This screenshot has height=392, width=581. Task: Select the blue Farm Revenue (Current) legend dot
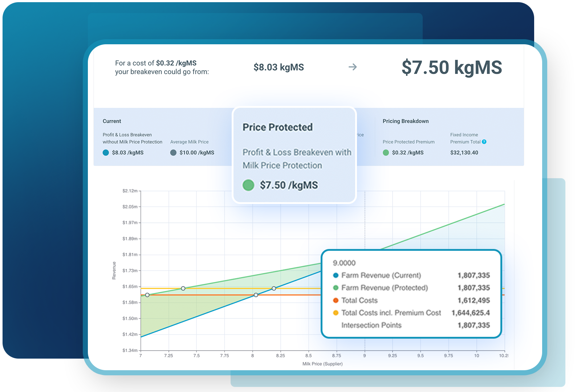(x=336, y=275)
